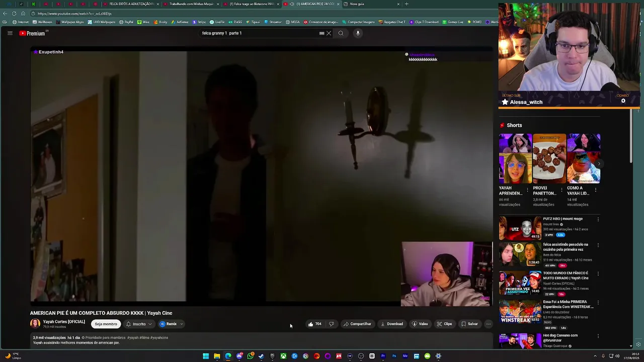Expand the dropdown arrow beside Remix
This screenshot has width=644, height=362.
[x=182, y=324]
